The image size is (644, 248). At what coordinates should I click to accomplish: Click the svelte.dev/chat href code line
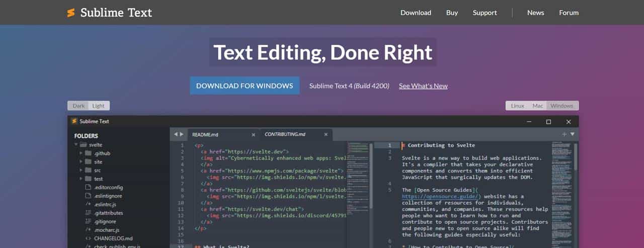pos(252,209)
